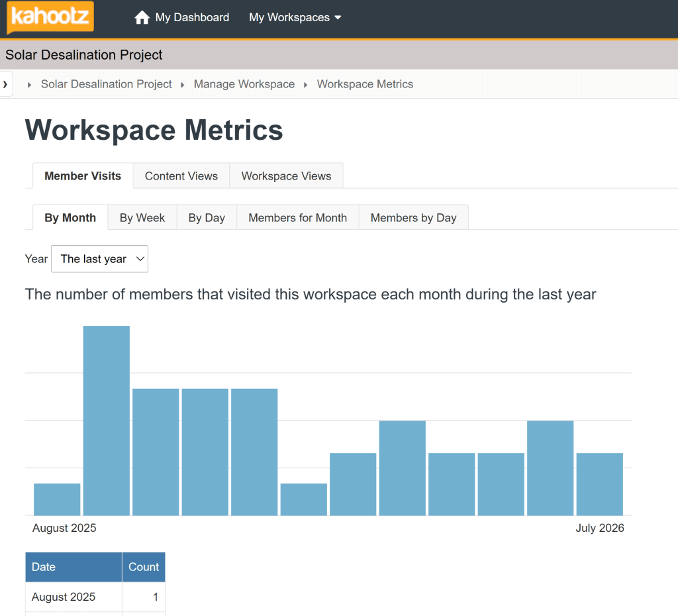Screen dimensions: 678x616
Task: Open the Members for Month sub-tab
Action: pyautogui.click(x=297, y=218)
